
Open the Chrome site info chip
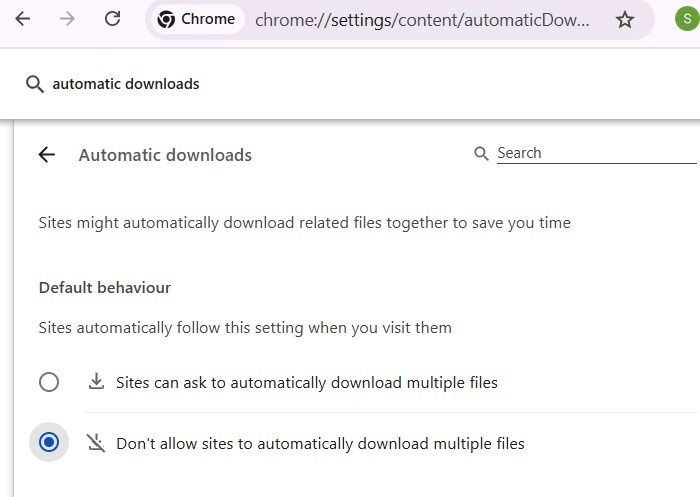(197, 19)
